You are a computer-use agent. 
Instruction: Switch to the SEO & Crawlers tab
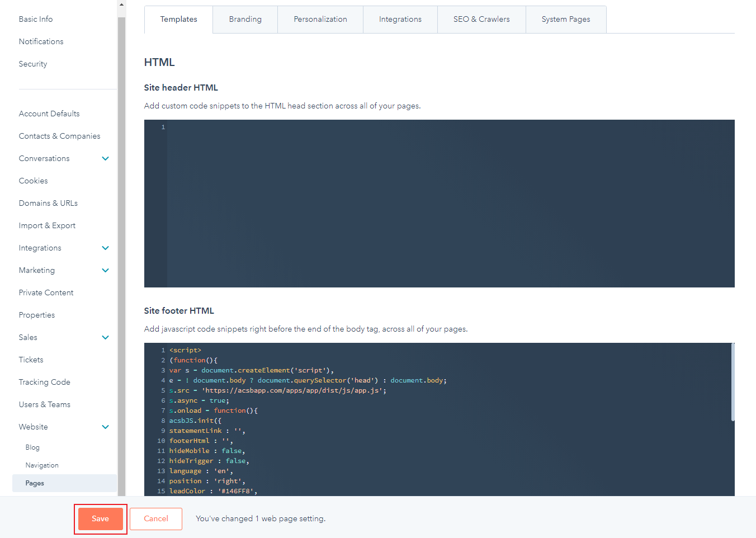[x=481, y=19]
